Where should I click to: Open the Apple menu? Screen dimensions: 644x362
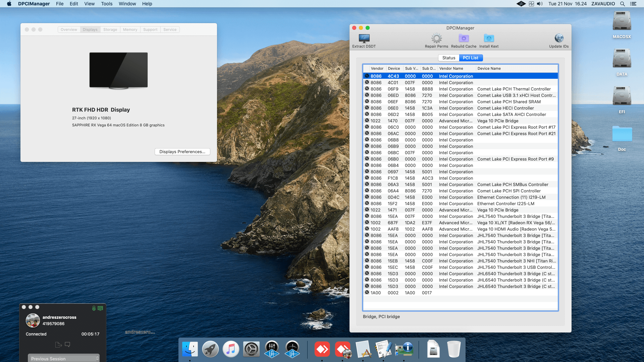point(9,4)
